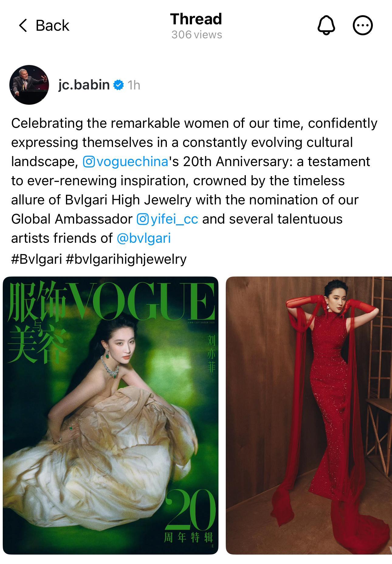Tap the notification bell icon
This screenshot has height=564, width=392.
coord(326,25)
